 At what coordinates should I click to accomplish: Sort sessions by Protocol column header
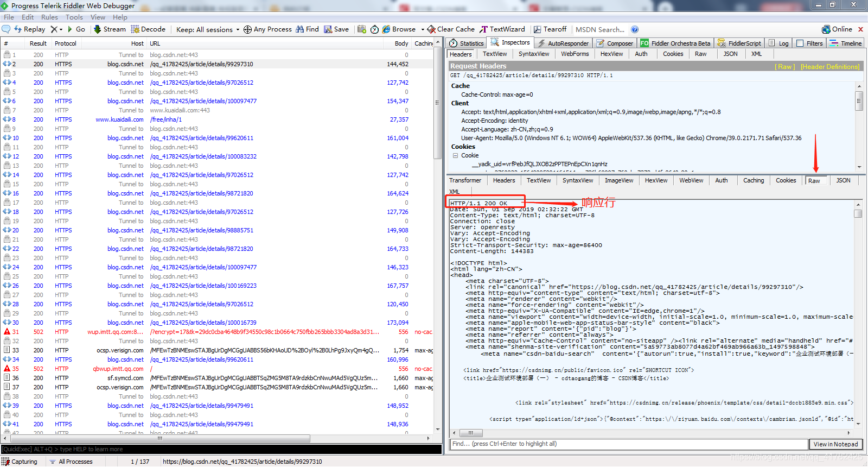(66, 43)
